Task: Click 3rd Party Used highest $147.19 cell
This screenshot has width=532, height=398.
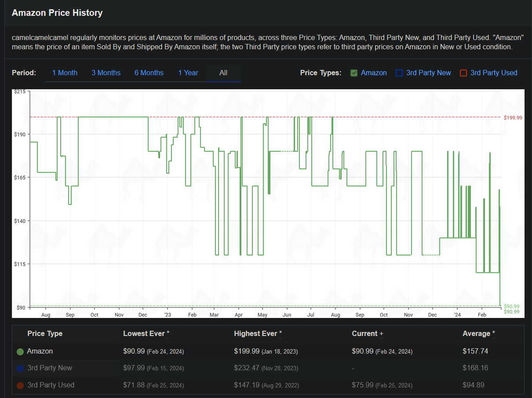Action: click(266, 385)
